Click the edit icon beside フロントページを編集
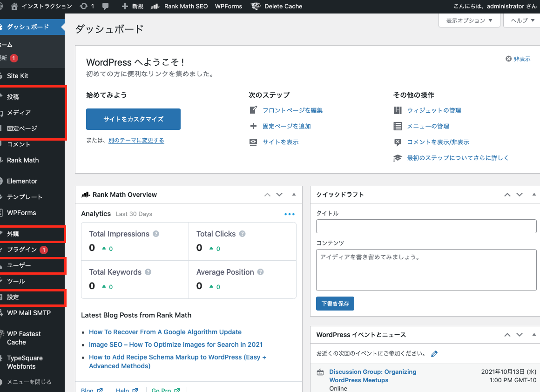This screenshot has height=392, width=540. pos(253,110)
